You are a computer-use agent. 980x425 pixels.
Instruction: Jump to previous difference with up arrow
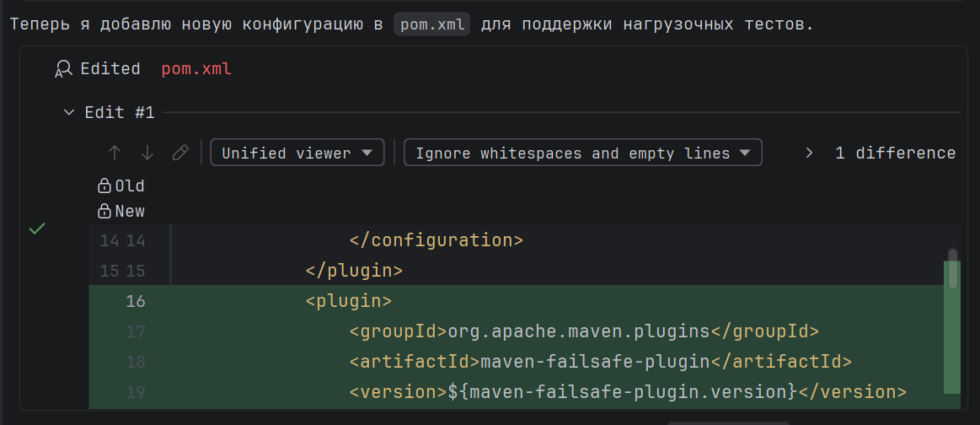115,153
